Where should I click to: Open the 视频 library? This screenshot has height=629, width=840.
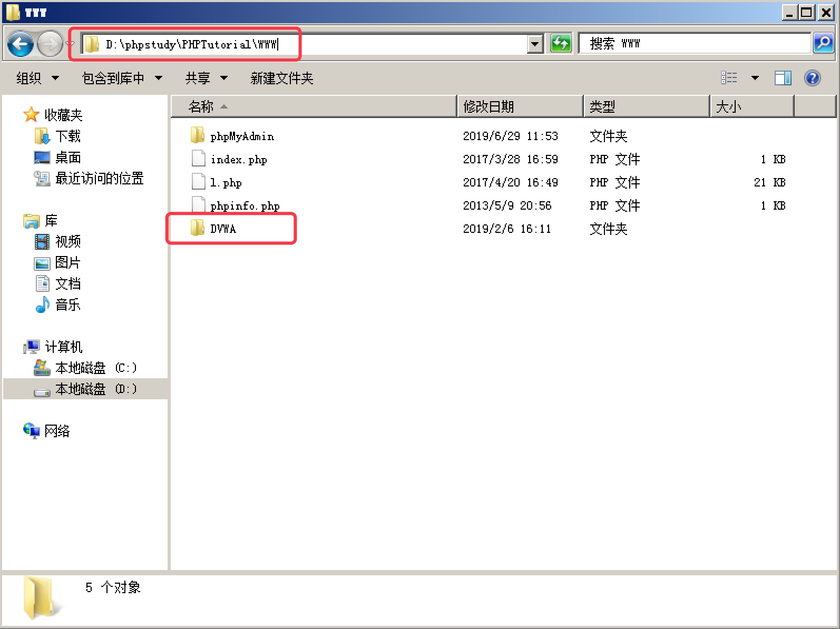[68, 241]
